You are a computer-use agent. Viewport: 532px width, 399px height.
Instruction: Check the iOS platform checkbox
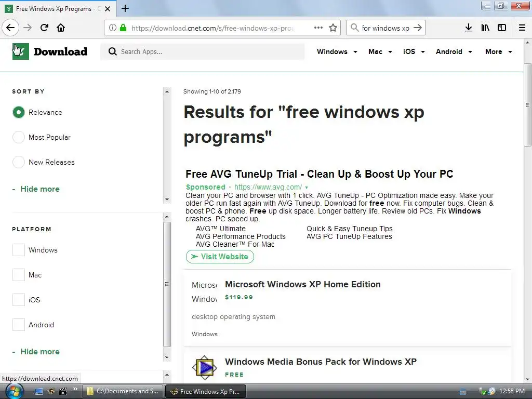pos(19,300)
